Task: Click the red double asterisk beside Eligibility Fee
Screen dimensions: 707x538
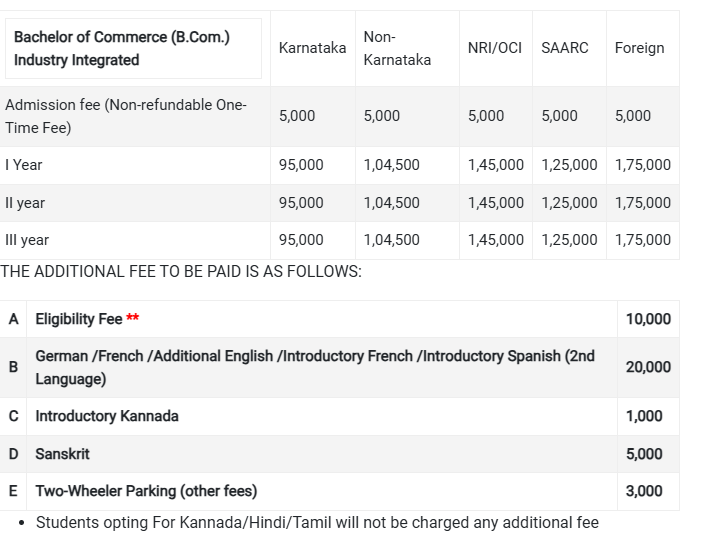Action: [133, 317]
